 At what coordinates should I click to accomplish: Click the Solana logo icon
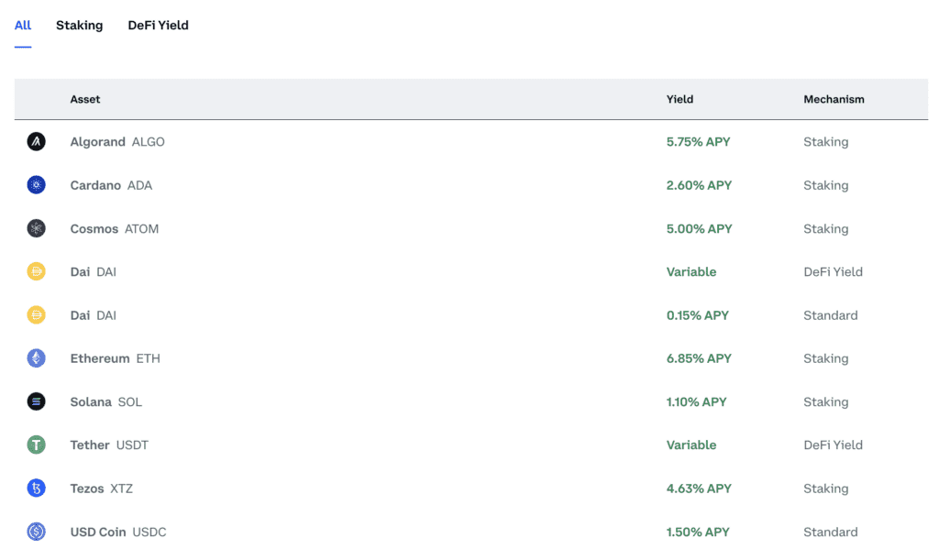point(36,401)
